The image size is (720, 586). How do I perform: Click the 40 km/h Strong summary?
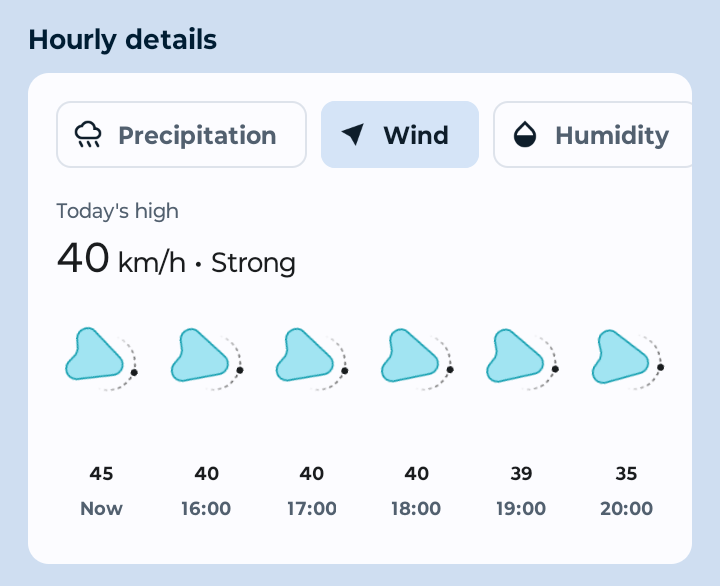(x=176, y=260)
